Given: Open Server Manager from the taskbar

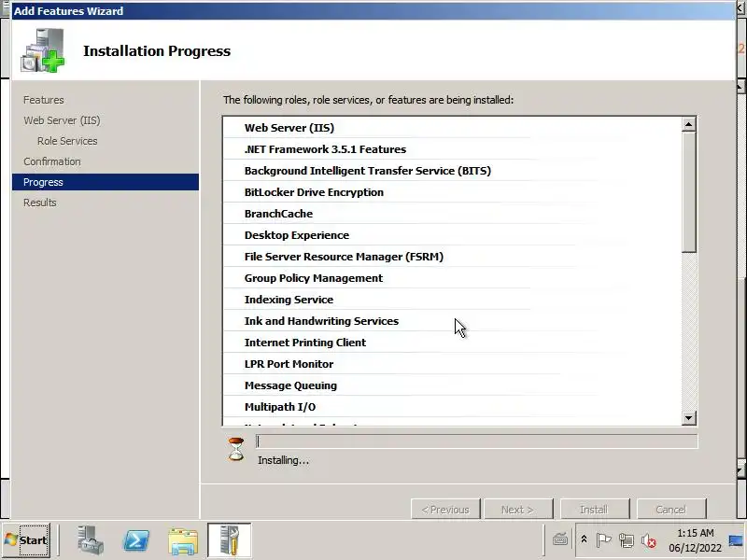Looking at the screenshot, I should (90, 540).
